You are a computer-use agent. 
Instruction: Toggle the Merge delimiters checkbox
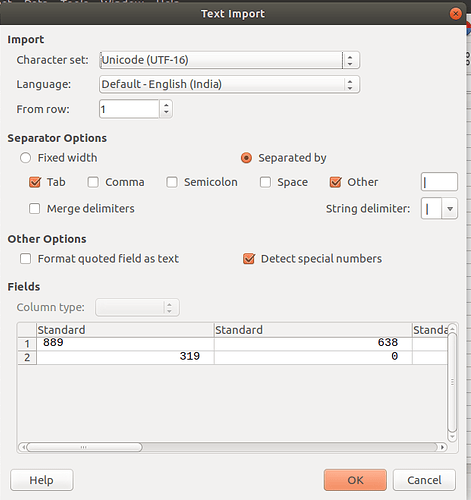[x=35, y=209]
